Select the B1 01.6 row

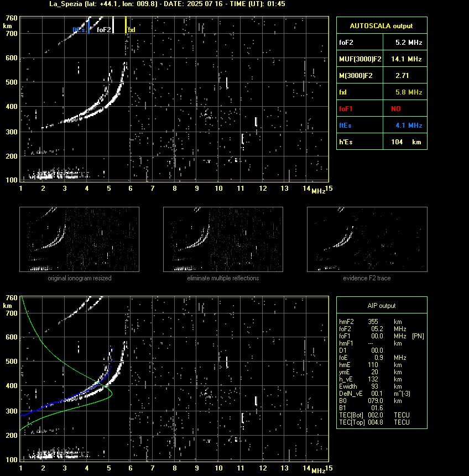(x=361, y=408)
